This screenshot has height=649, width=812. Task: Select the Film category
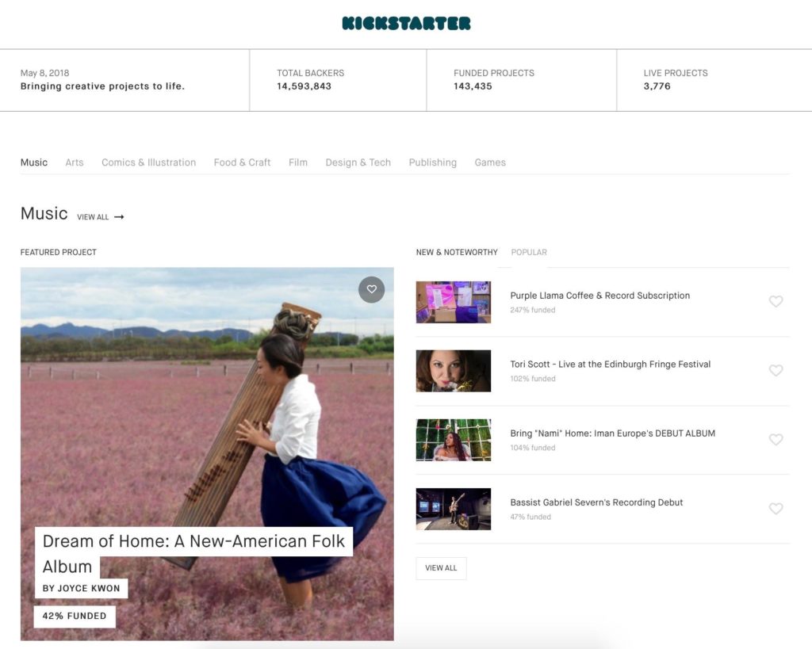(x=298, y=162)
